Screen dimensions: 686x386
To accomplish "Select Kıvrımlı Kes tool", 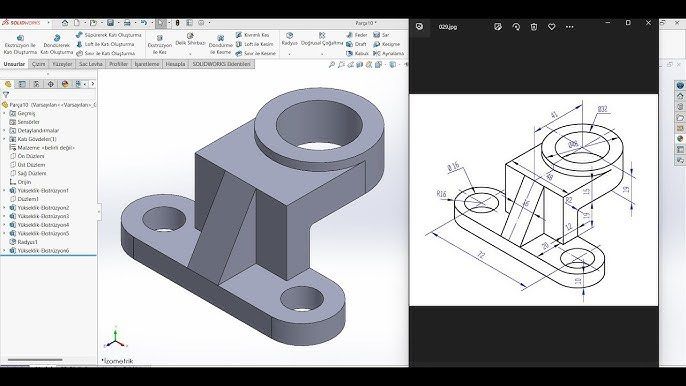I will [252, 35].
